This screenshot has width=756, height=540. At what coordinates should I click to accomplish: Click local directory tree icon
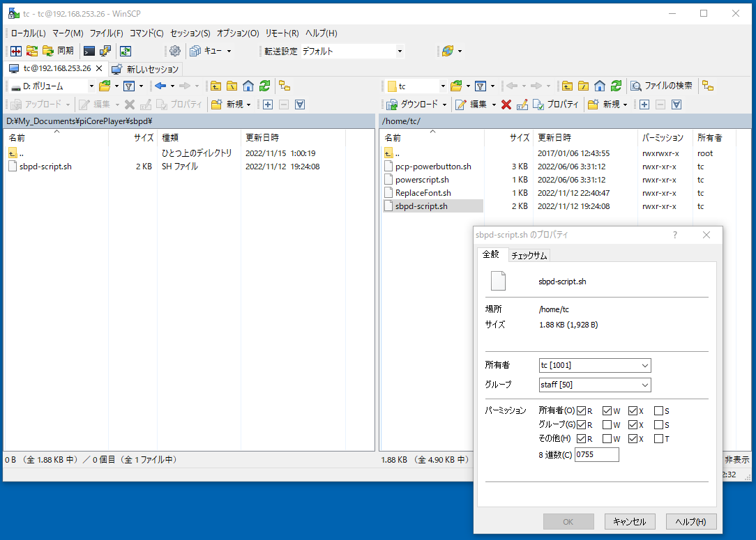tap(285, 86)
